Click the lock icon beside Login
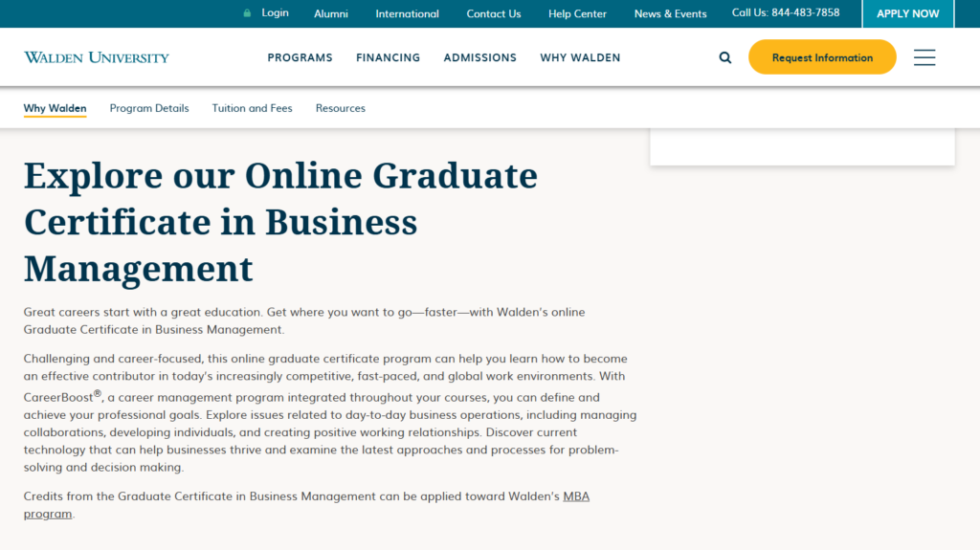Image resolution: width=980 pixels, height=550 pixels. [x=247, y=13]
